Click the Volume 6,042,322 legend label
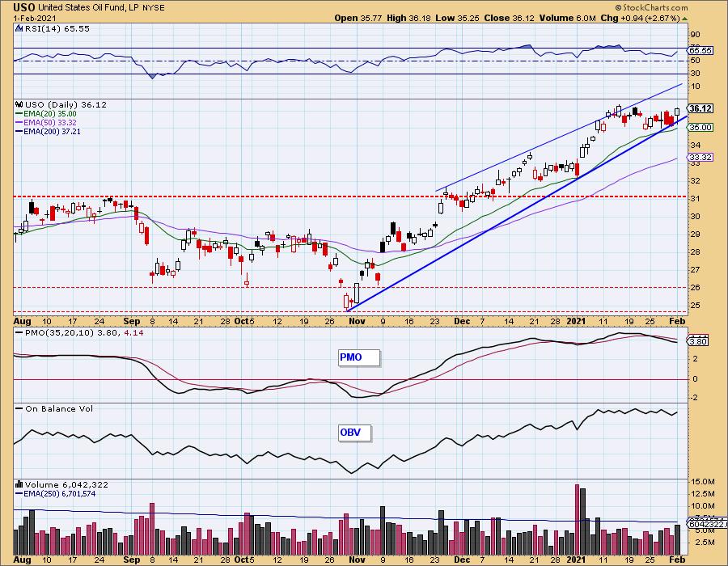 pyautogui.click(x=66, y=485)
